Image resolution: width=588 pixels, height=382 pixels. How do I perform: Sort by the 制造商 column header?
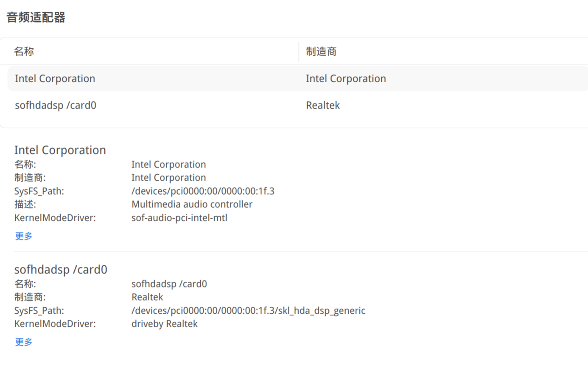coord(321,52)
